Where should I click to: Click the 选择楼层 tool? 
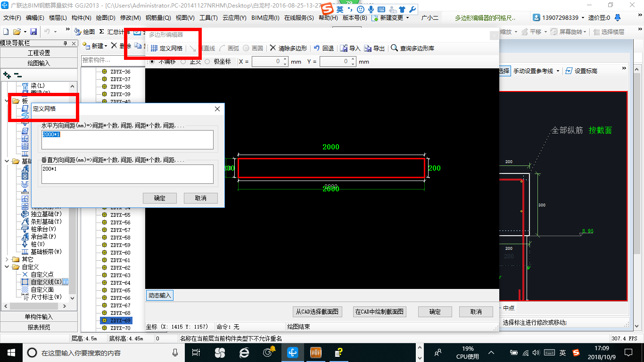(x=609, y=32)
